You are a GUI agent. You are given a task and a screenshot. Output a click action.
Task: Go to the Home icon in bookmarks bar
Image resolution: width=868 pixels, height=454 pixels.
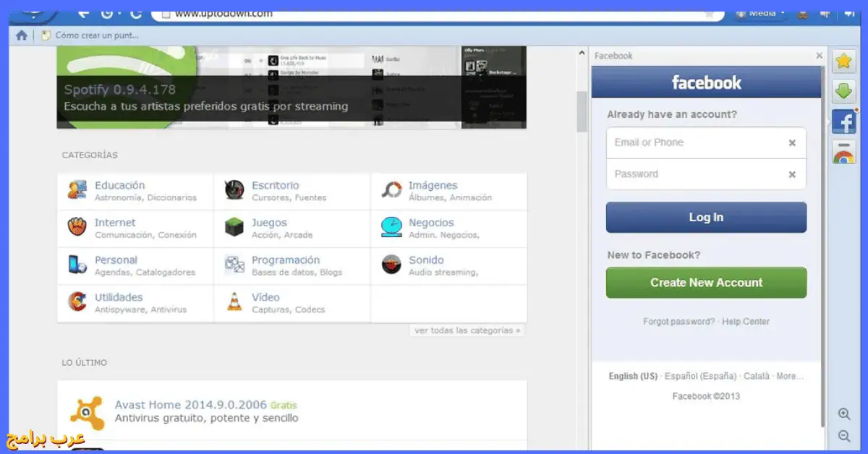(22, 35)
